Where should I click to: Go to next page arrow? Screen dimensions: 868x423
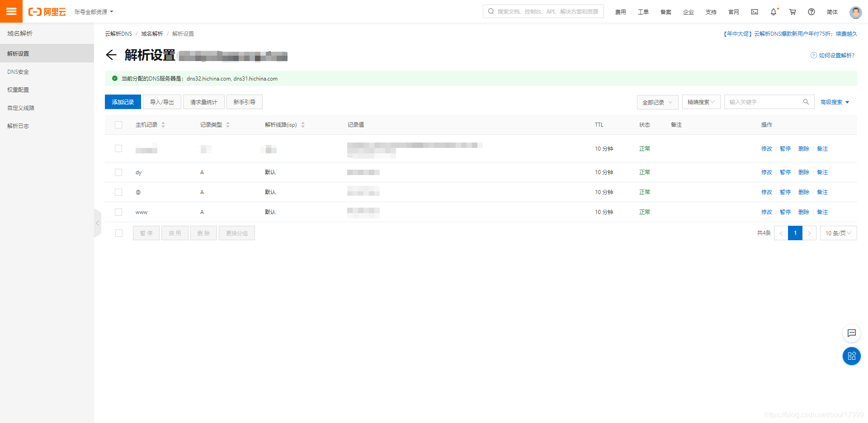(809, 233)
